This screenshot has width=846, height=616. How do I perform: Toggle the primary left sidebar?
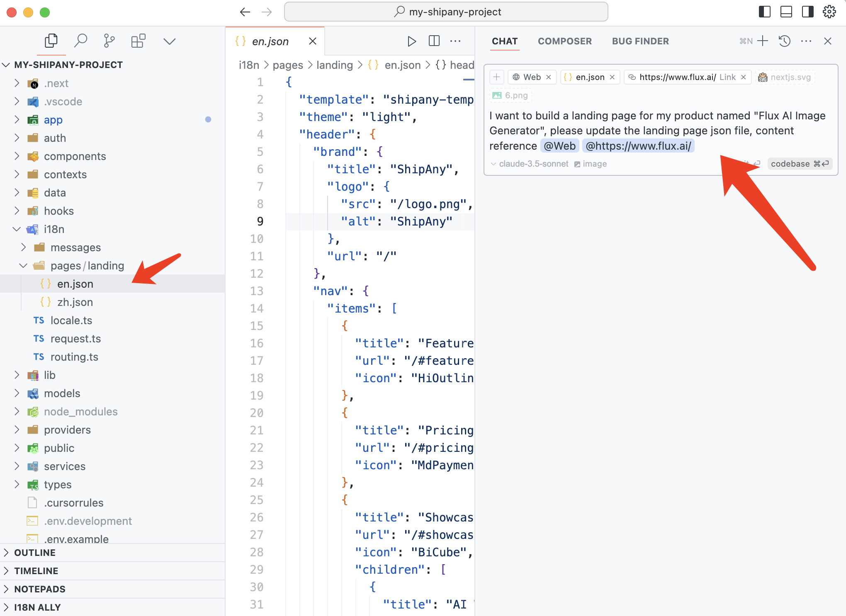(x=764, y=12)
